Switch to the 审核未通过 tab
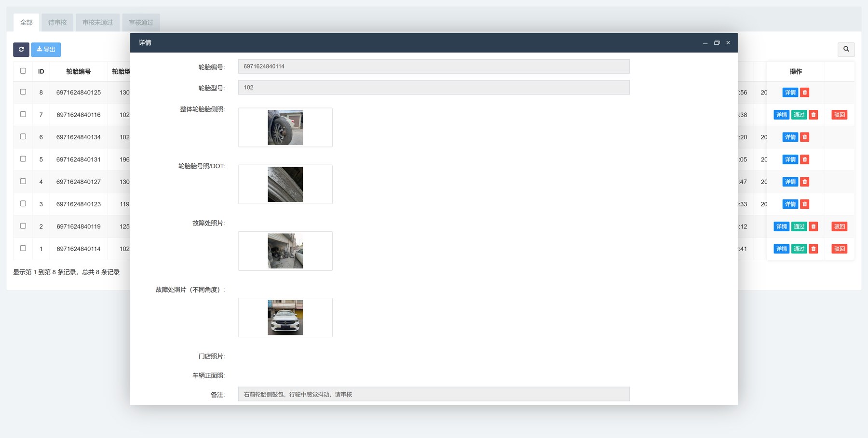The image size is (868, 438). click(97, 23)
